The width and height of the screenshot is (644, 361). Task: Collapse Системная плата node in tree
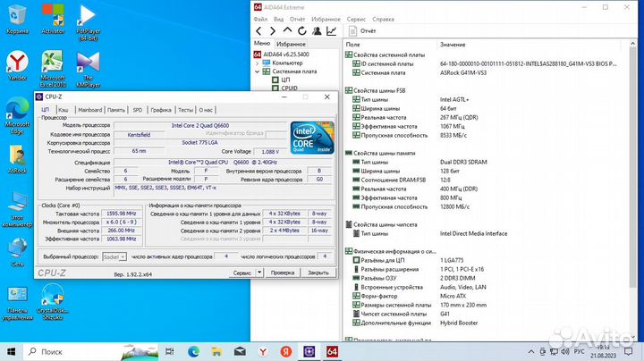click(x=257, y=71)
